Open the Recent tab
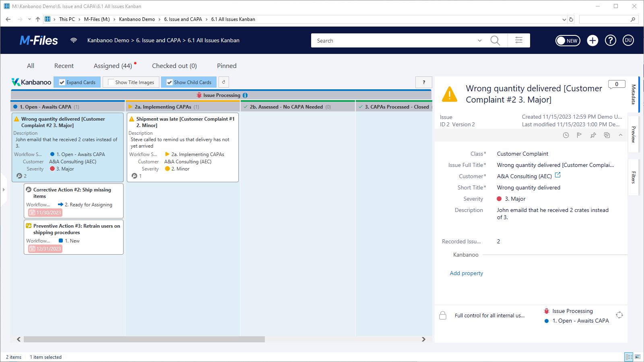Viewport: 644px width, 362px height. tap(64, 66)
